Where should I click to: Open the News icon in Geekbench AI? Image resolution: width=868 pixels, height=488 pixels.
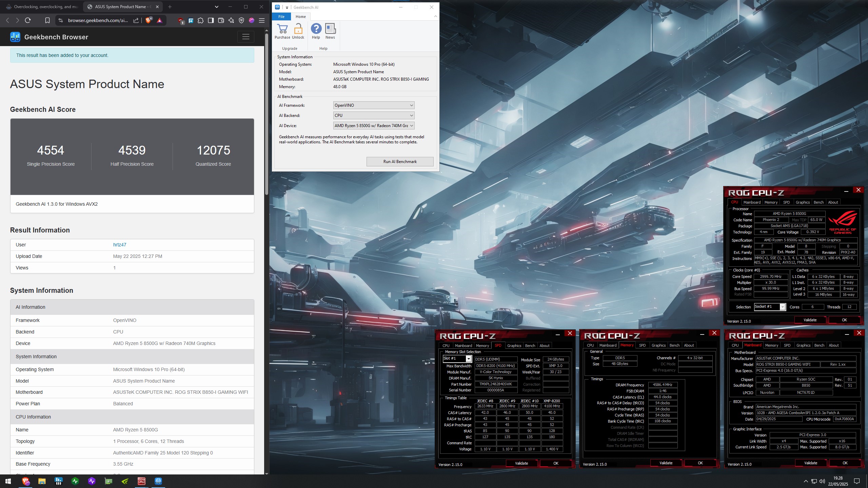click(330, 29)
